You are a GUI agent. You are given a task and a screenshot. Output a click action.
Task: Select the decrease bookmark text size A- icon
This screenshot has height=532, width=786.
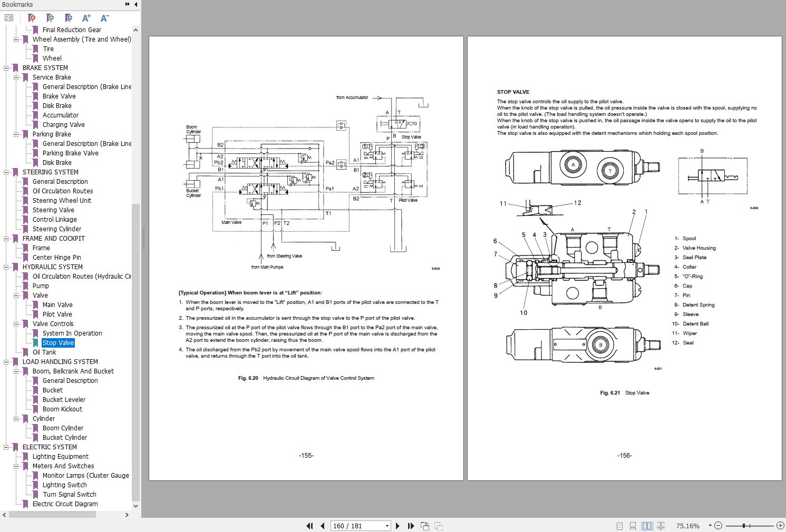click(104, 17)
